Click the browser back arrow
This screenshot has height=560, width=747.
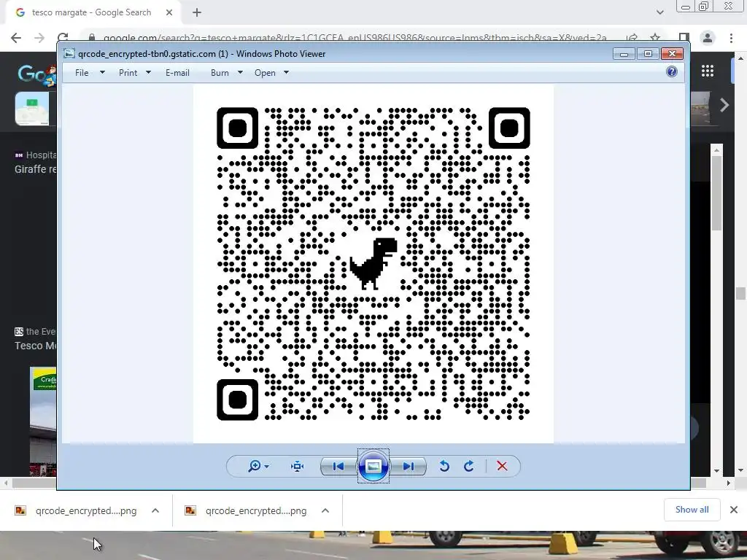16,38
